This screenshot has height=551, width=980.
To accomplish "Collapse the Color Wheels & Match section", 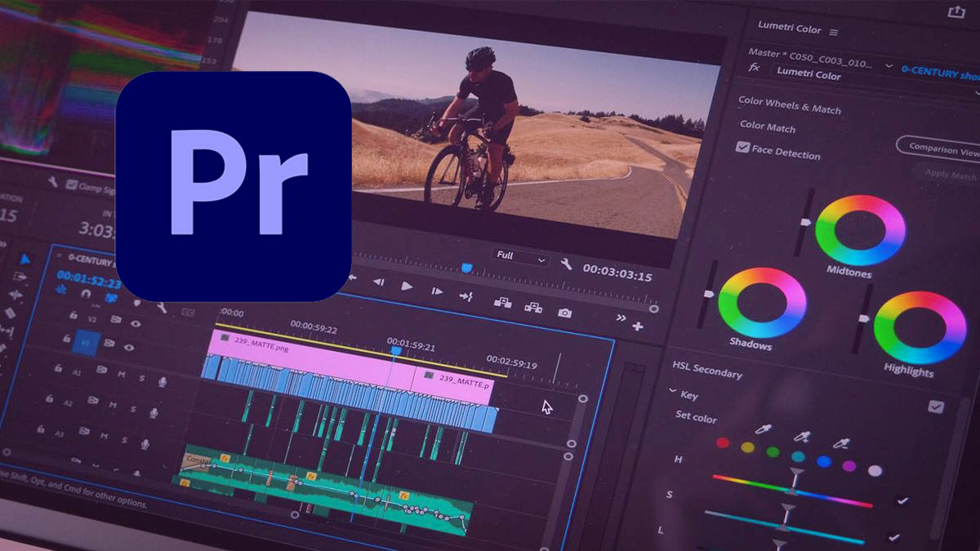I will point(789,105).
